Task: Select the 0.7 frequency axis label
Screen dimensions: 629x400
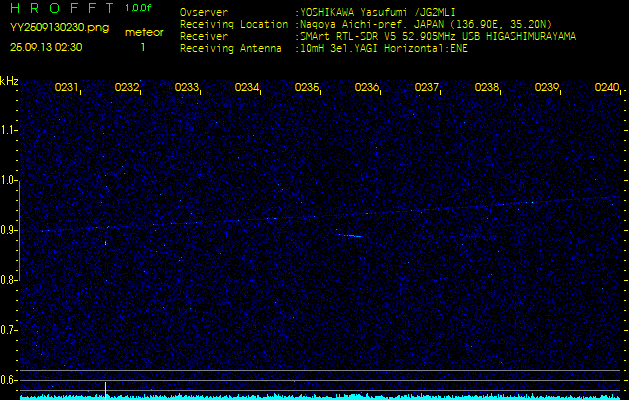Action: (x=9, y=330)
